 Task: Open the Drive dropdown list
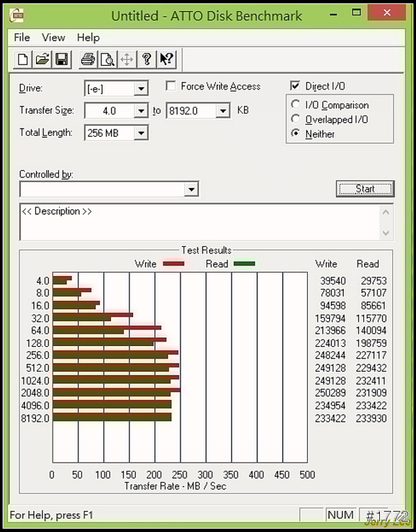(x=141, y=89)
